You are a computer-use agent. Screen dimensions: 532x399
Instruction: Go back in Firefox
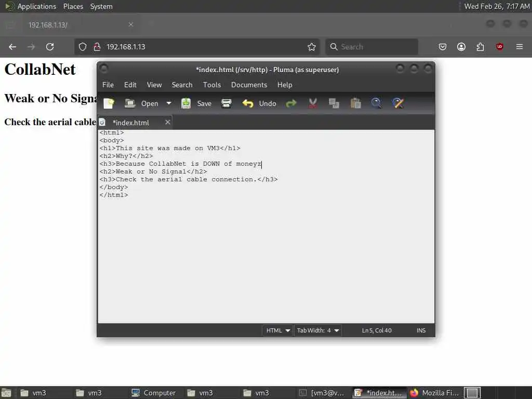tap(12, 47)
